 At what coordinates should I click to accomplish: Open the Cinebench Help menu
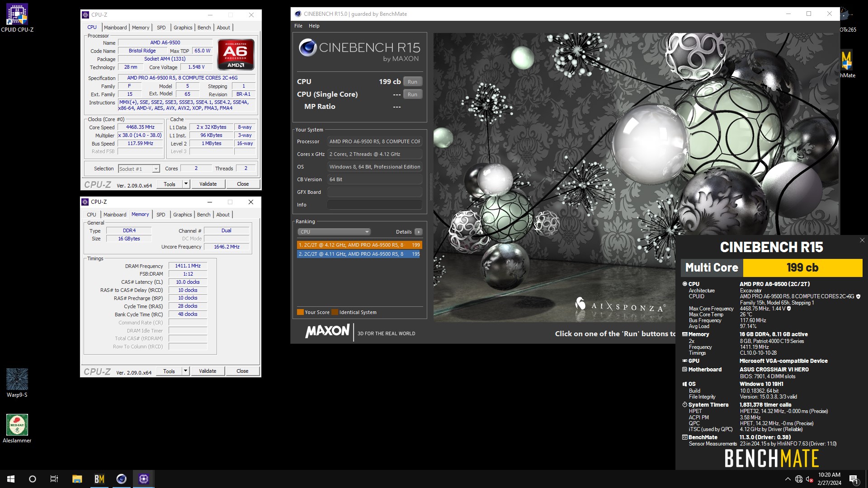(314, 26)
